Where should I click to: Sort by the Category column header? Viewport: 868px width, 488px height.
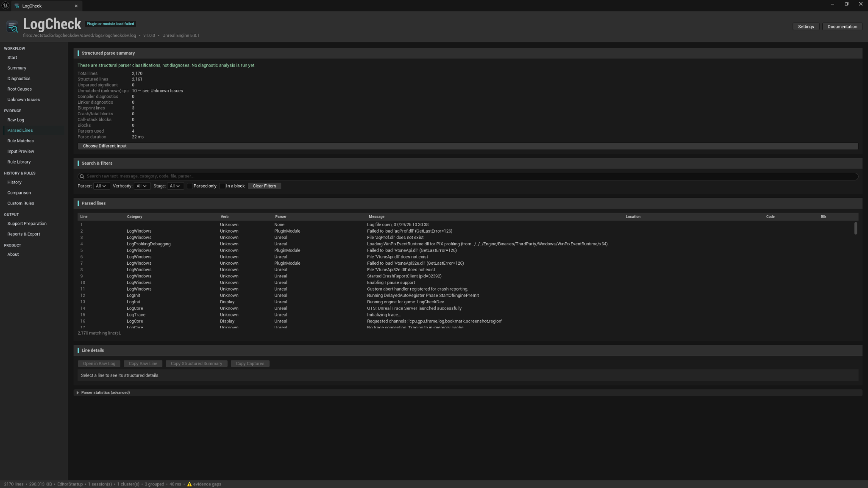[134, 217]
